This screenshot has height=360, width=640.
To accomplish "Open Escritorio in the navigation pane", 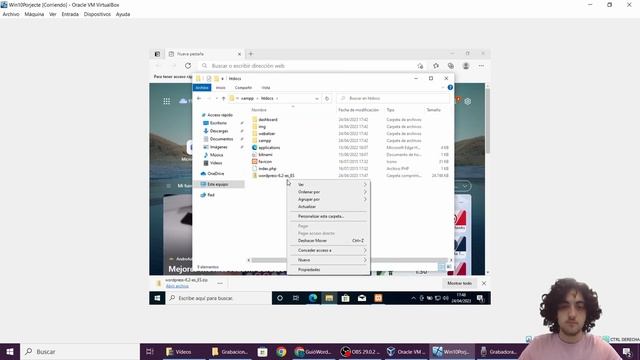I will [218, 123].
